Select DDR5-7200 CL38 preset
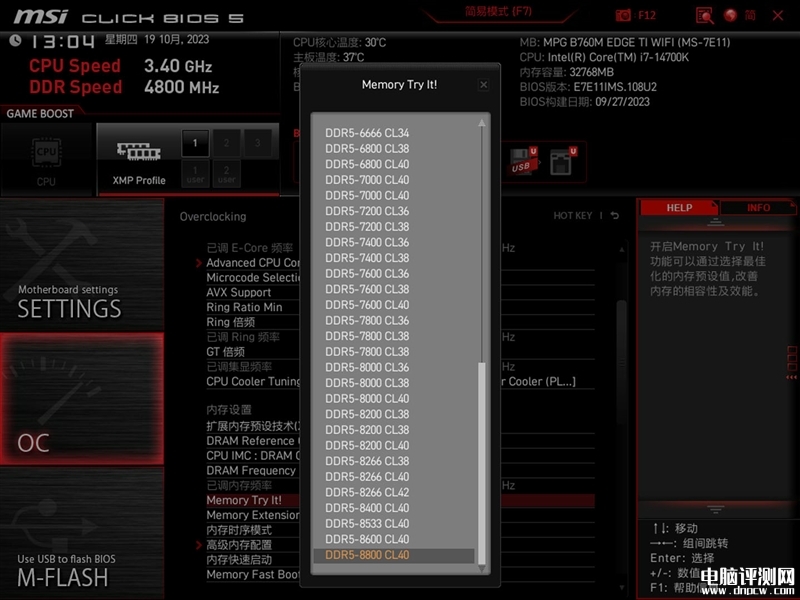Image resolution: width=800 pixels, height=600 pixels. pos(367,227)
